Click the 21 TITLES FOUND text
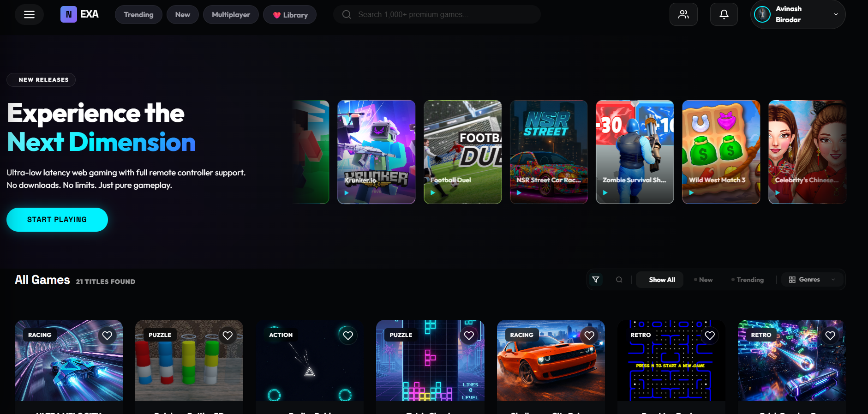This screenshot has width=868, height=414. click(x=106, y=282)
